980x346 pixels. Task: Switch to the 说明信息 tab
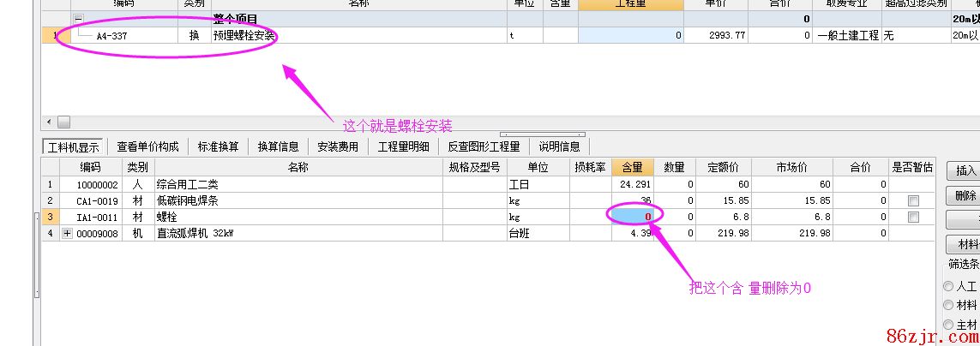[x=559, y=146]
